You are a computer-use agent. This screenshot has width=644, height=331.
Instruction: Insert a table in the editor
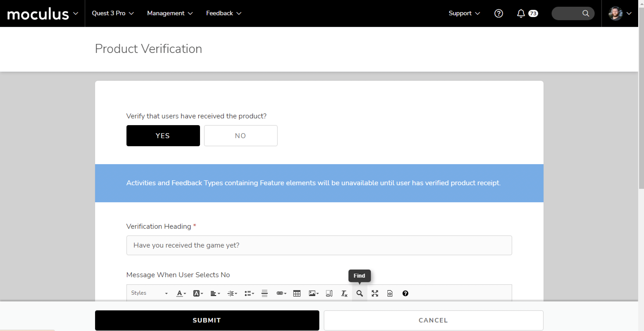point(297,293)
